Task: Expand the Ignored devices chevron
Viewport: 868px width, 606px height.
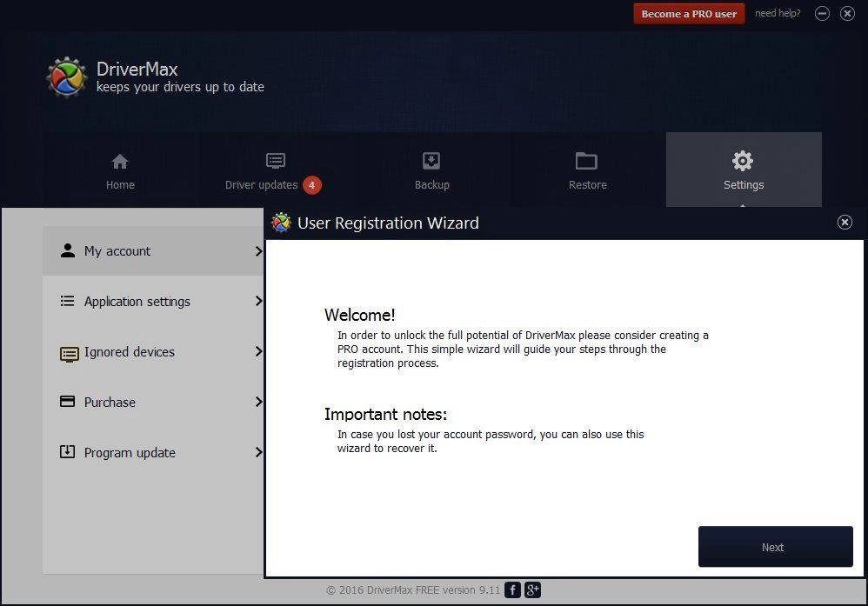Action: 258,351
